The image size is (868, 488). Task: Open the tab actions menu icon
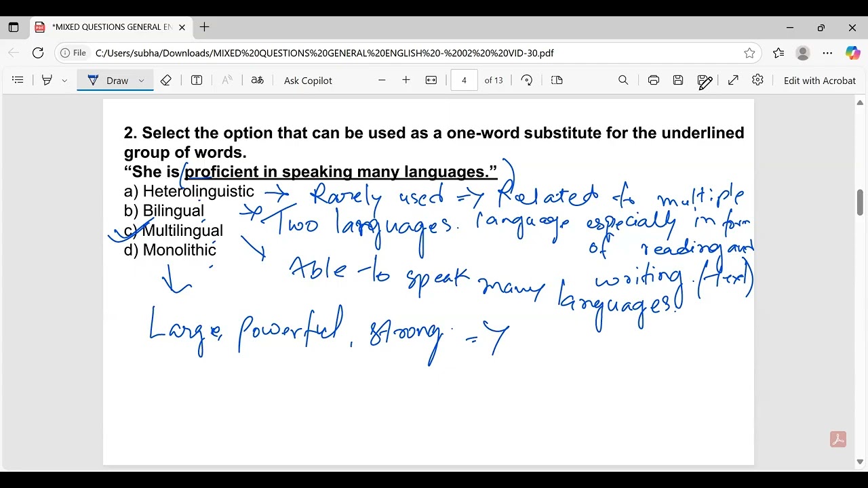coord(14,28)
